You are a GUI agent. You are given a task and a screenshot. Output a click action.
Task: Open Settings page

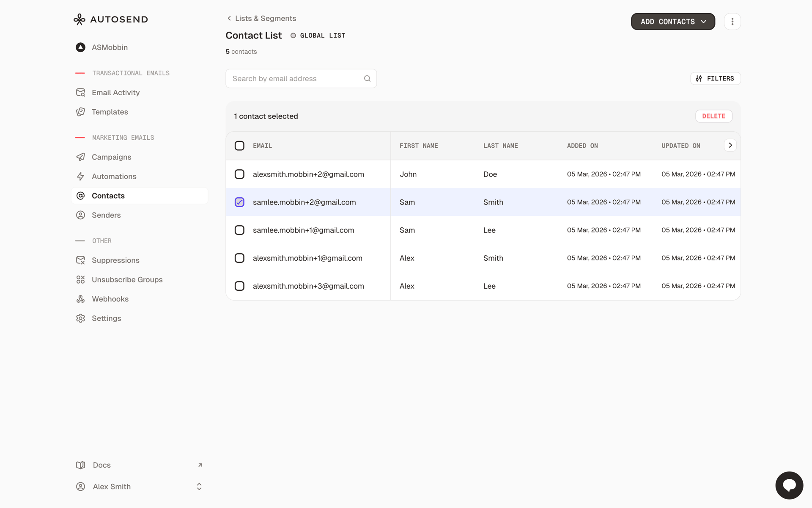(106, 318)
